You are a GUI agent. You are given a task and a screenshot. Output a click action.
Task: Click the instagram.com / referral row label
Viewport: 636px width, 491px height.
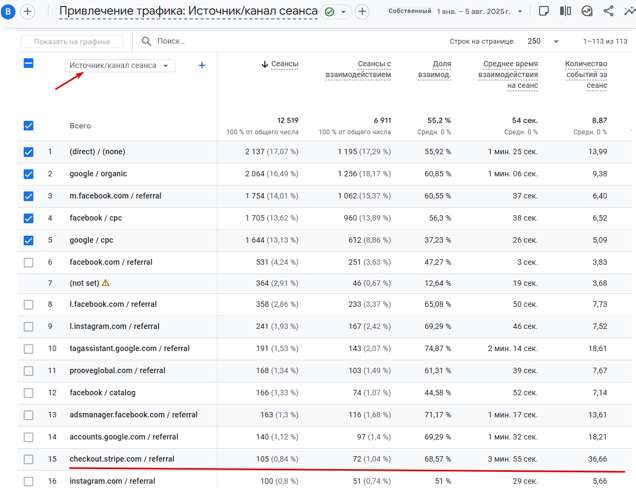112,481
